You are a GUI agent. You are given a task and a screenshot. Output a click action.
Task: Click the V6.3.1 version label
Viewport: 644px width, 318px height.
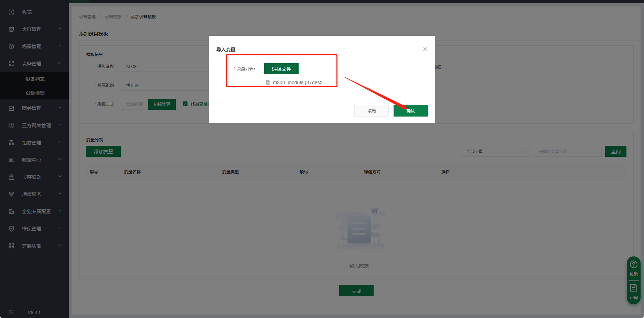coord(34,312)
